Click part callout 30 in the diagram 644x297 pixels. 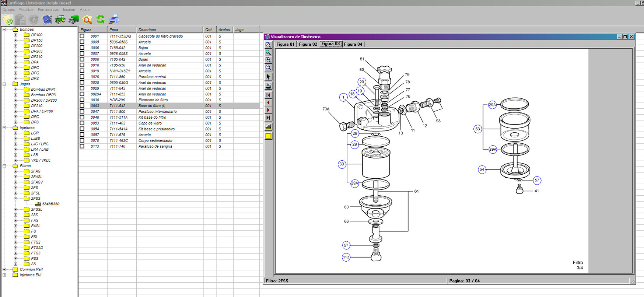[x=342, y=164]
